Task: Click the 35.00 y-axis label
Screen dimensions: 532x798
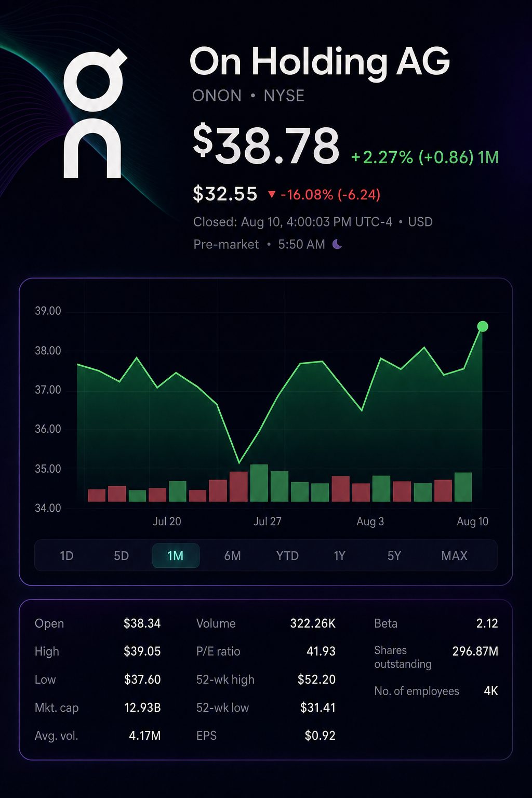Action: click(x=48, y=469)
